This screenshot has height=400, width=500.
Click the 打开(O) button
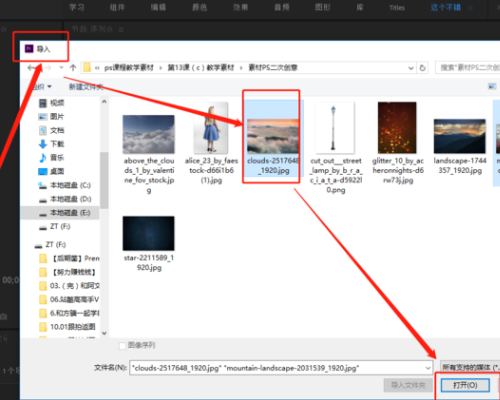[x=465, y=386]
